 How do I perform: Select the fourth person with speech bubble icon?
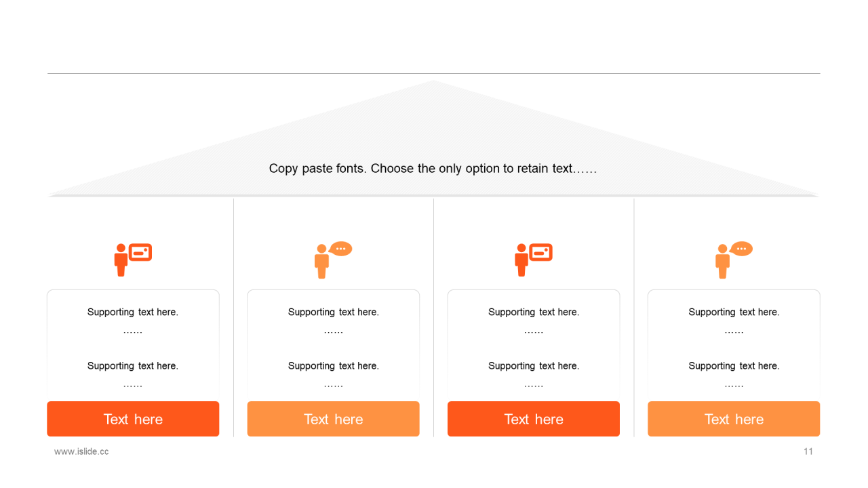(x=734, y=260)
